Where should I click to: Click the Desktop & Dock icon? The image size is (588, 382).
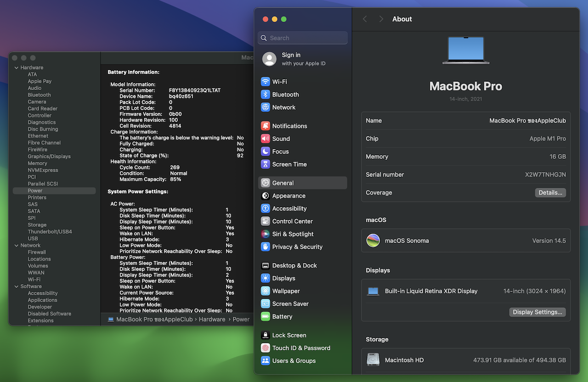pos(266,265)
